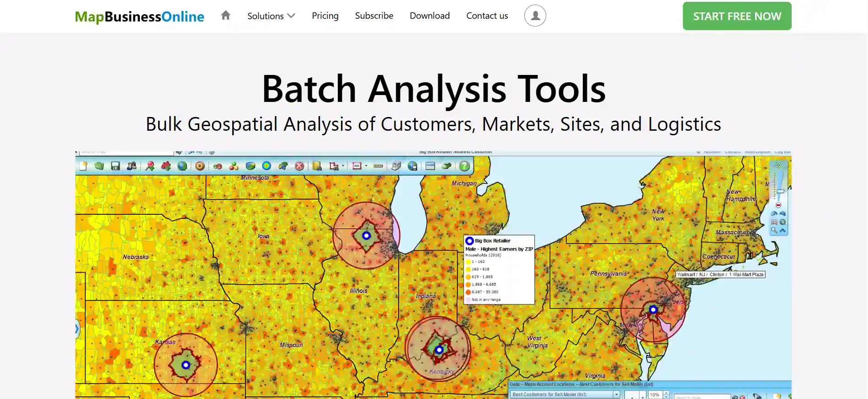Select the add location pushpin tool

click(x=150, y=166)
